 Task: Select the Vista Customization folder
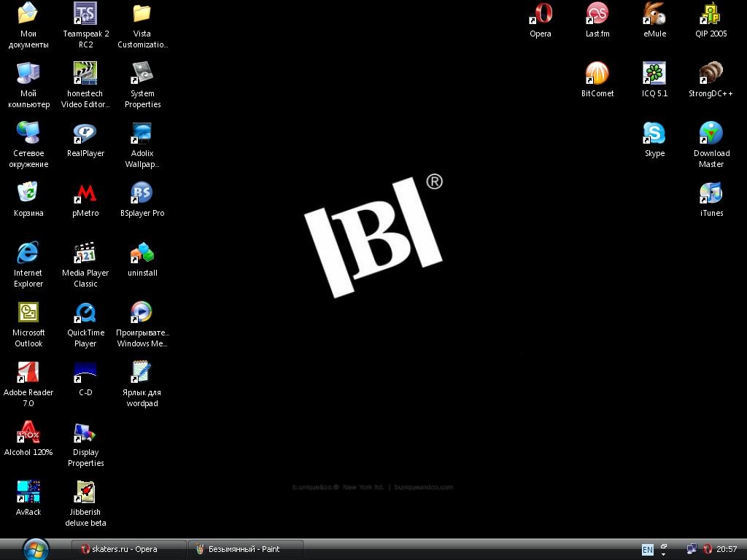pos(142,15)
